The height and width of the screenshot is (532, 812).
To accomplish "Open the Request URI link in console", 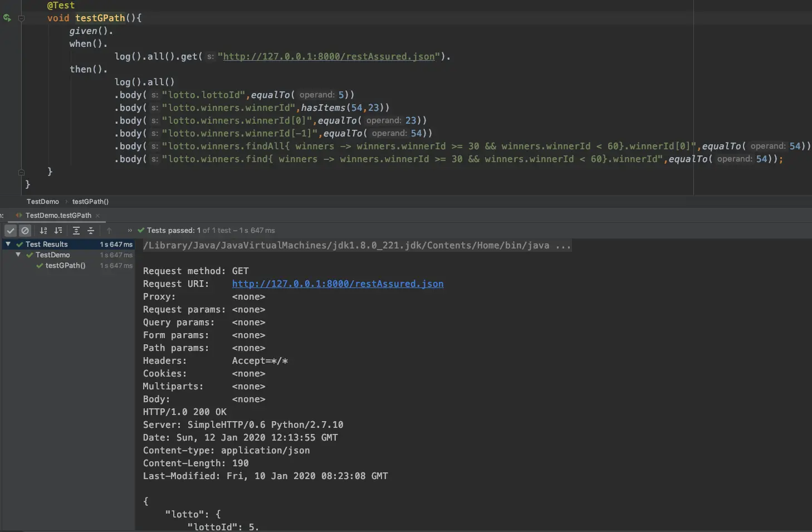I will click(337, 284).
